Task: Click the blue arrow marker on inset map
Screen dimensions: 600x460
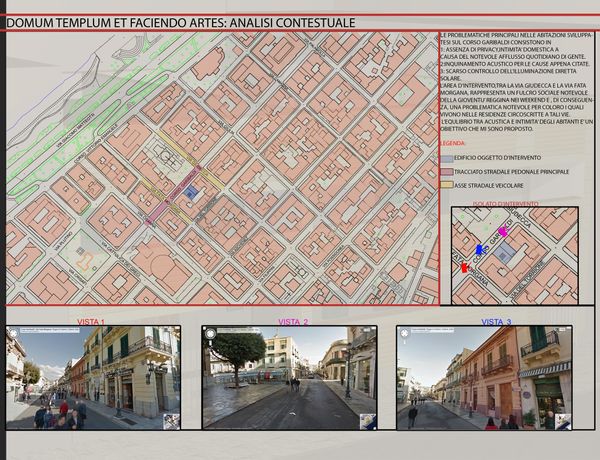Action: (x=481, y=248)
